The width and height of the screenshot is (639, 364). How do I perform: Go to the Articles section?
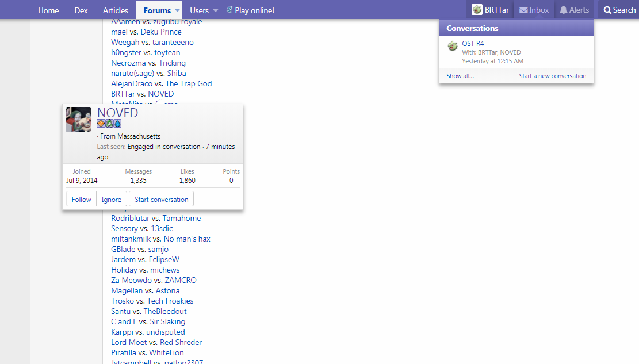click(116, 10)
